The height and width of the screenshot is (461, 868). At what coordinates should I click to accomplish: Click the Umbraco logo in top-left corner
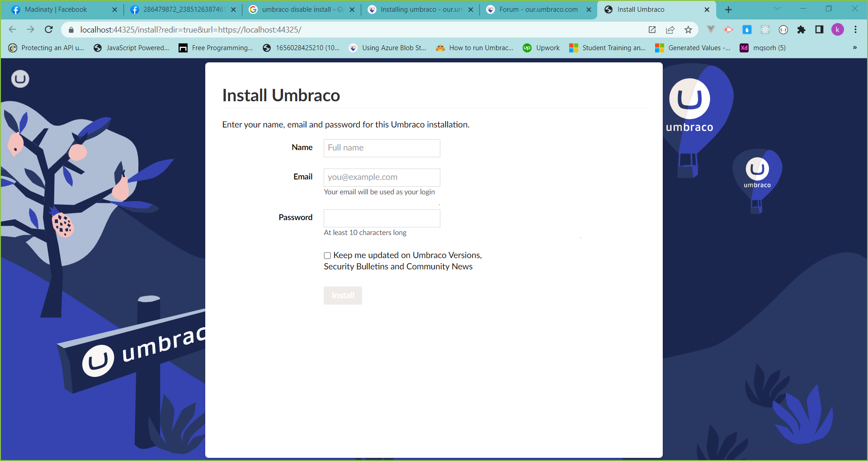(x=20, y=79)
